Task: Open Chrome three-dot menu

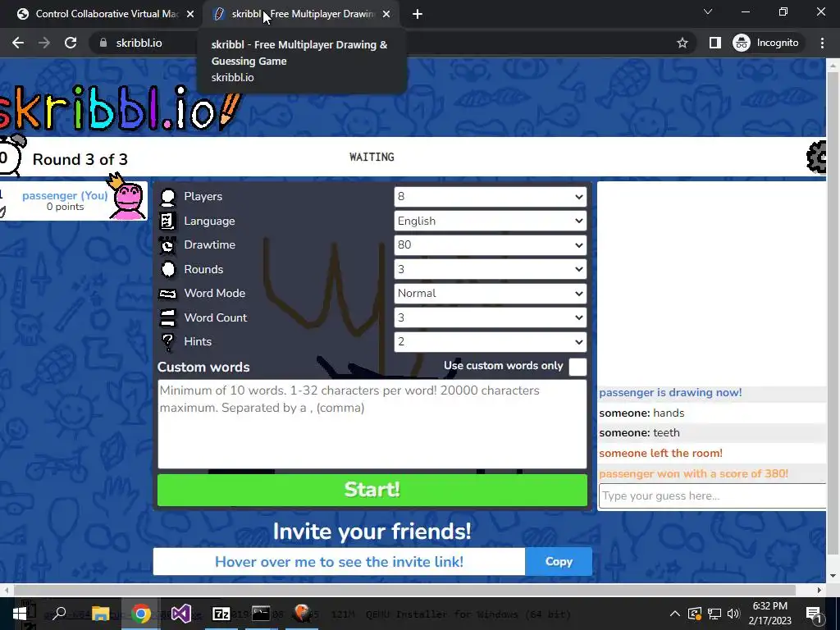Action: pos(822,43)
